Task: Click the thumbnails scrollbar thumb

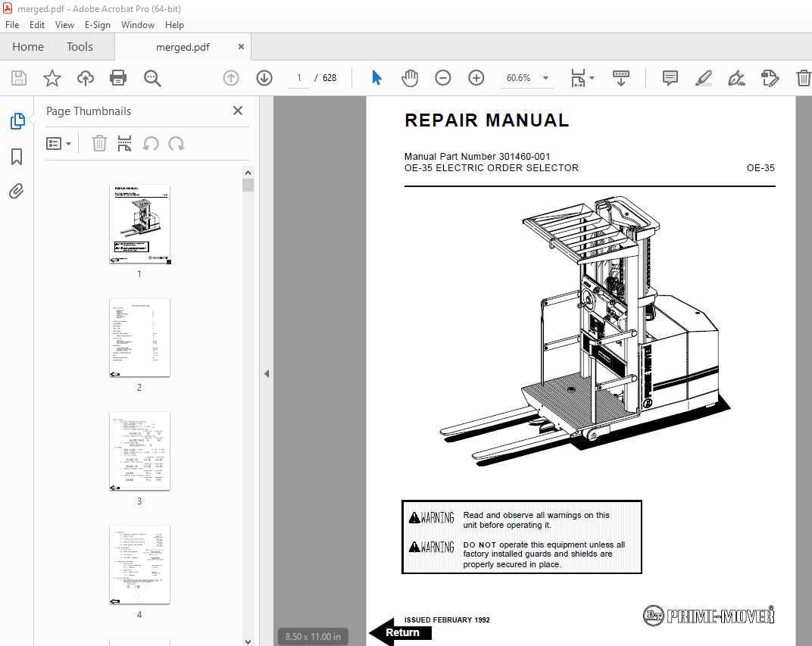Action: [248, 186]
